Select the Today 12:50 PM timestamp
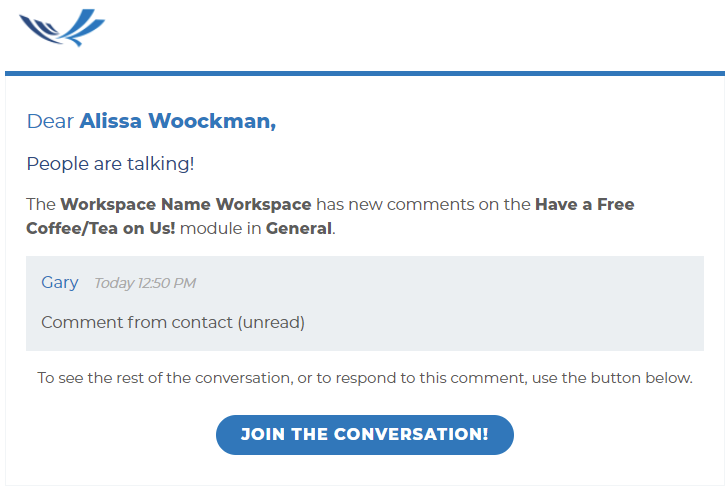 coord(145,283)
